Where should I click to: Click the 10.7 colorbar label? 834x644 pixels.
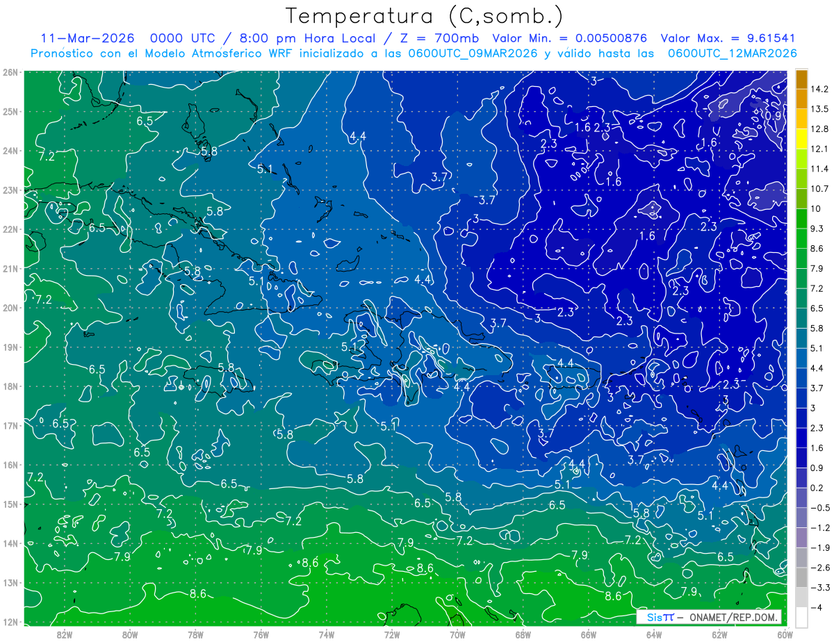click(x=821, y=189)
